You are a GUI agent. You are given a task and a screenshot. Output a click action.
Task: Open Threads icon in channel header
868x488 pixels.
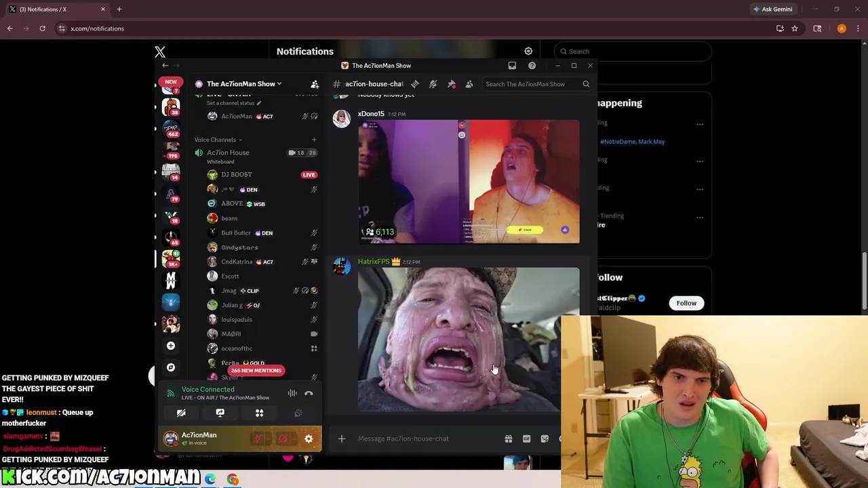pos(415,84)
